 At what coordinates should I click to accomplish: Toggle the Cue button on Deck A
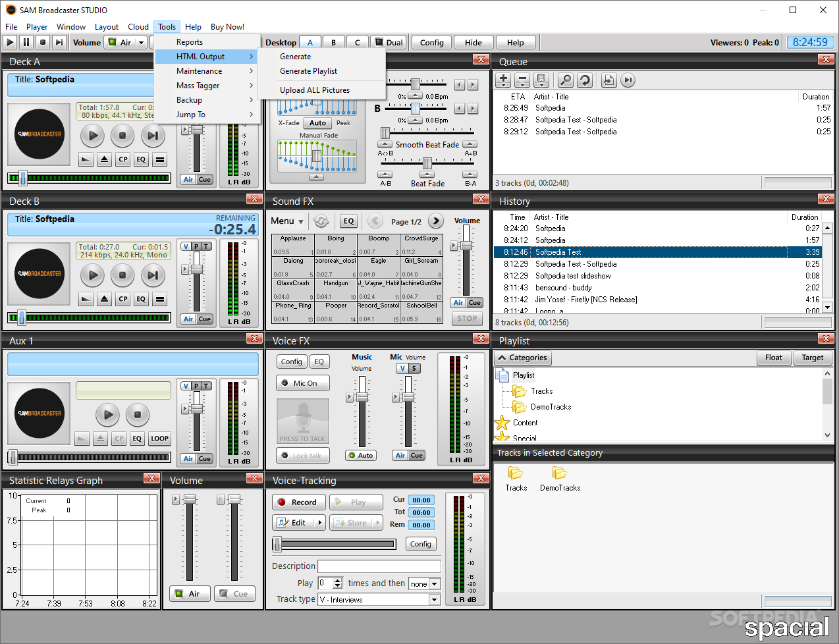205,179
